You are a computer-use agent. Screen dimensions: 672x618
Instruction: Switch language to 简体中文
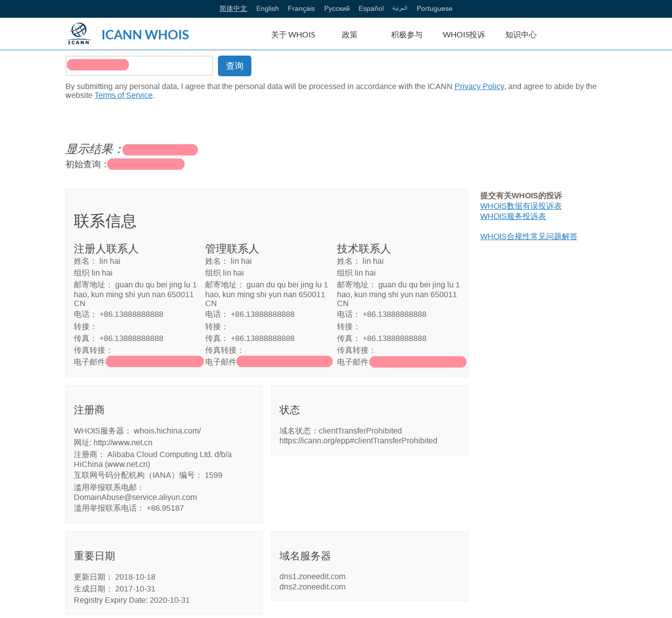pos(233,8)
